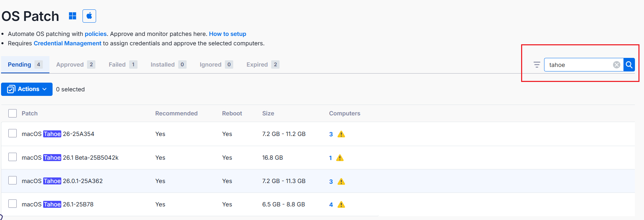Screen dimensions: 644x220
Task: Click size value 7.2 GB - 11.2 GB
Action: pos(284,134)
